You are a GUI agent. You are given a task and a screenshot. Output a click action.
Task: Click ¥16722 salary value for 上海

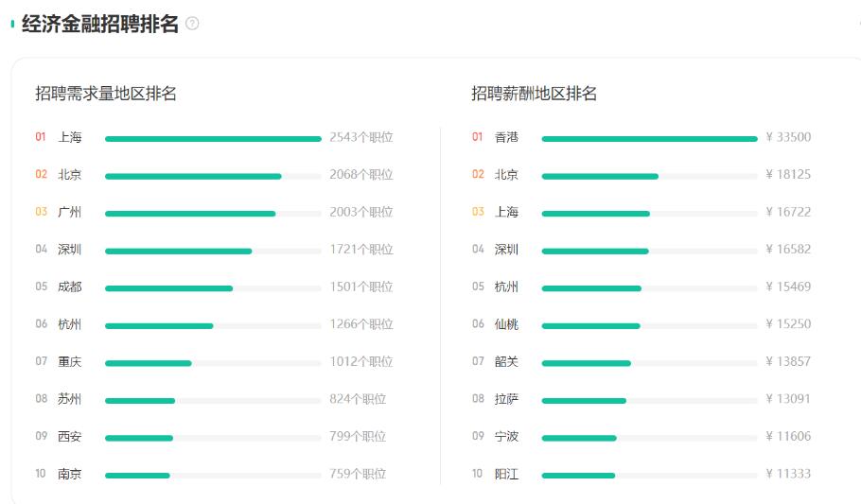(x=788, y=212)
